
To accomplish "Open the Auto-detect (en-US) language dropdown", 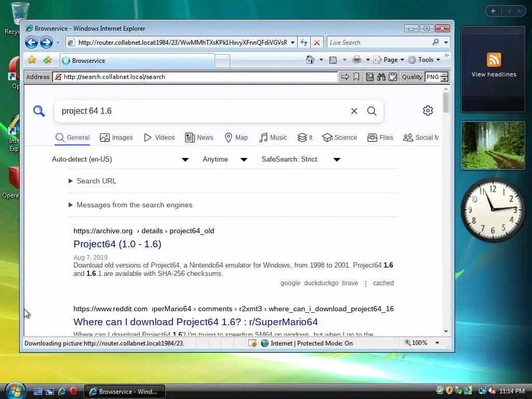I will click(121, 159).
